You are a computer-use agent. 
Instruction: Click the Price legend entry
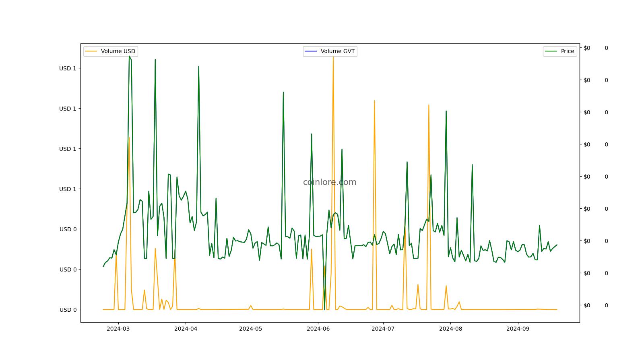(560, 51)
